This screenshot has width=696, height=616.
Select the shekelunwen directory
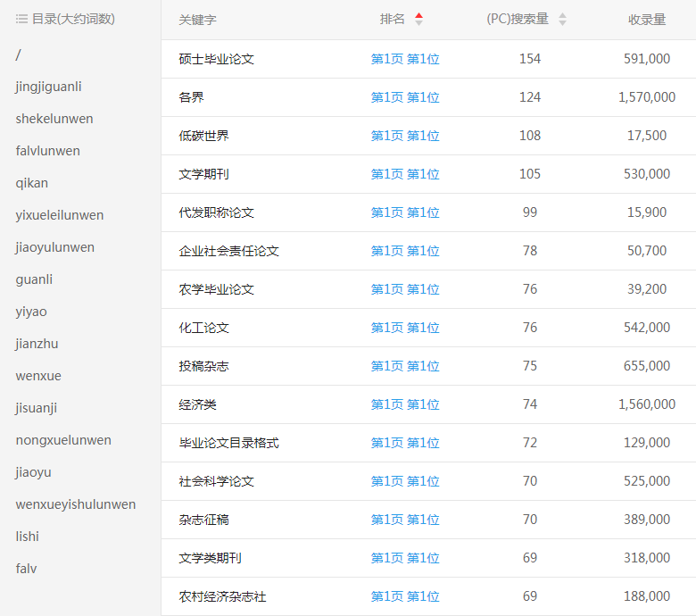[x=54, y=119]
